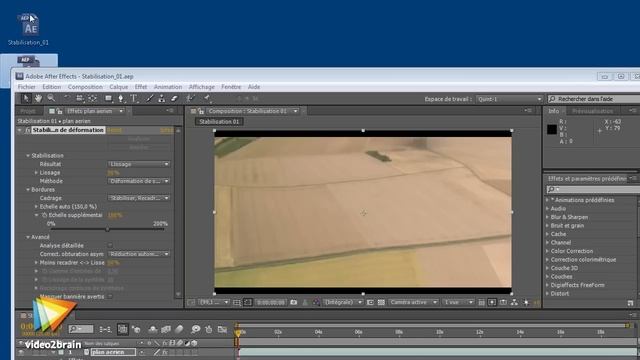
Task: Select the Text tool
Action: [x=134, y=98]
